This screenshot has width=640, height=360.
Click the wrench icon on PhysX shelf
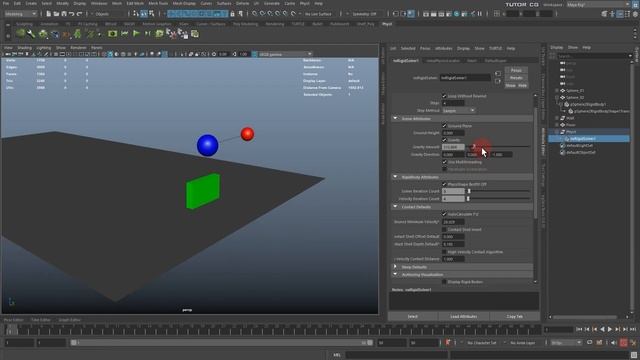tap(31, 34)
